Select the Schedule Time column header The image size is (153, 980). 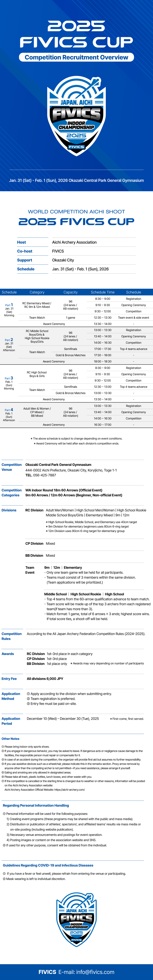(102, 292)
